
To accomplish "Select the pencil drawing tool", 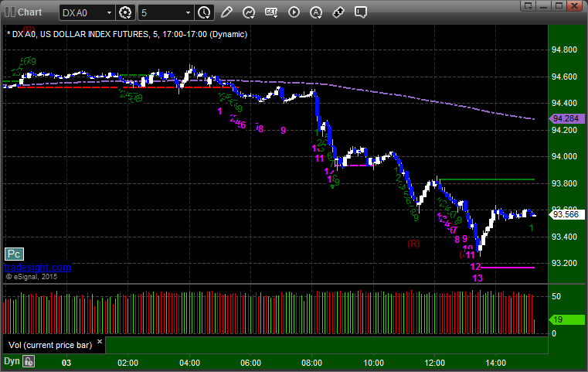I will point(226,12).
